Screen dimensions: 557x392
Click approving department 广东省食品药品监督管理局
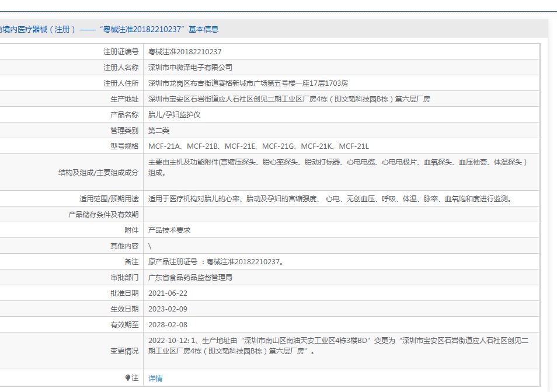pyautogui.click(x=190, y=278)
